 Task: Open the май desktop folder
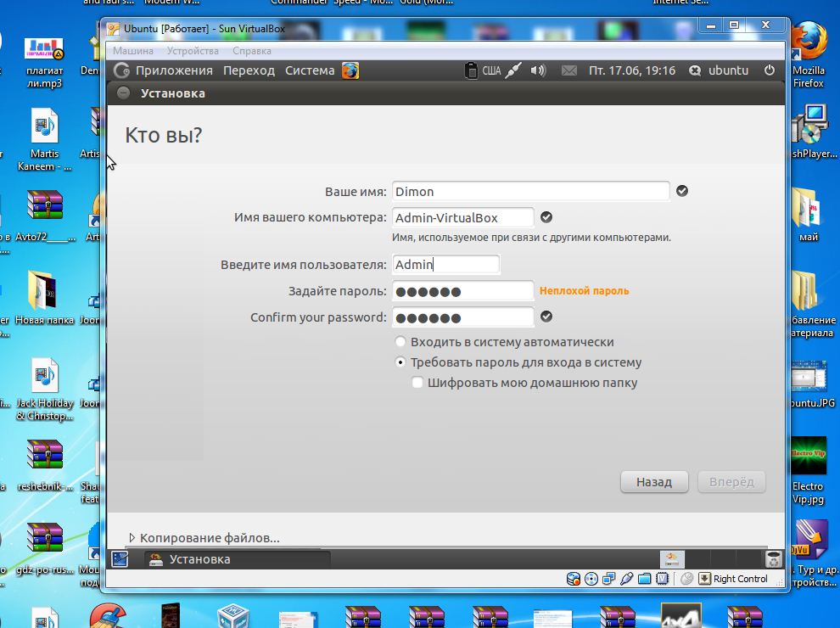tap(809, 215)
